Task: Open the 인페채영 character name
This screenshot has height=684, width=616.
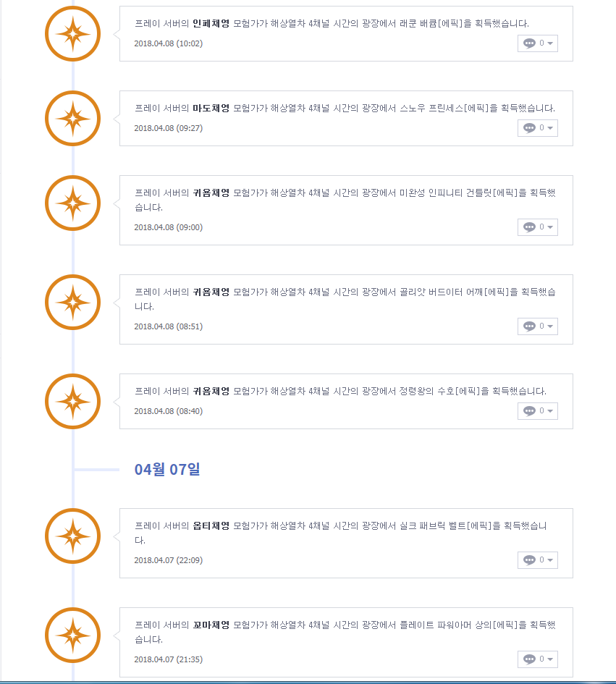Action: pos(211,24)
